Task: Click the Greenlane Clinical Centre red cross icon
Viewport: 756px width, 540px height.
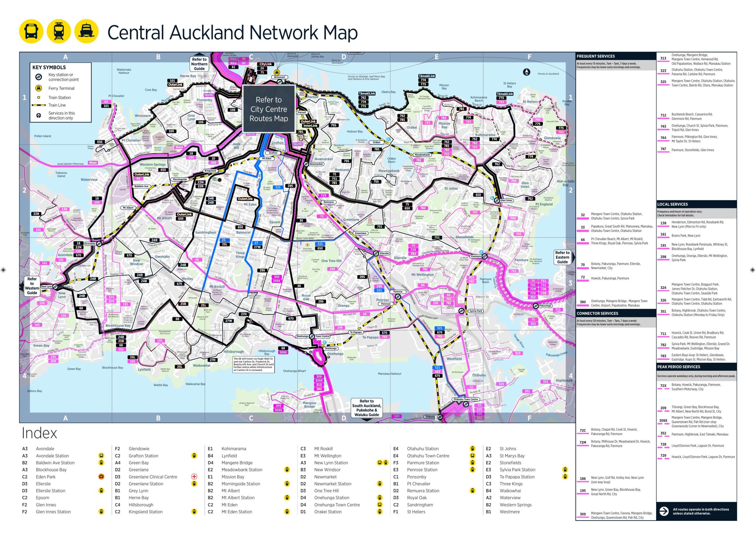Action: (194, 477)
